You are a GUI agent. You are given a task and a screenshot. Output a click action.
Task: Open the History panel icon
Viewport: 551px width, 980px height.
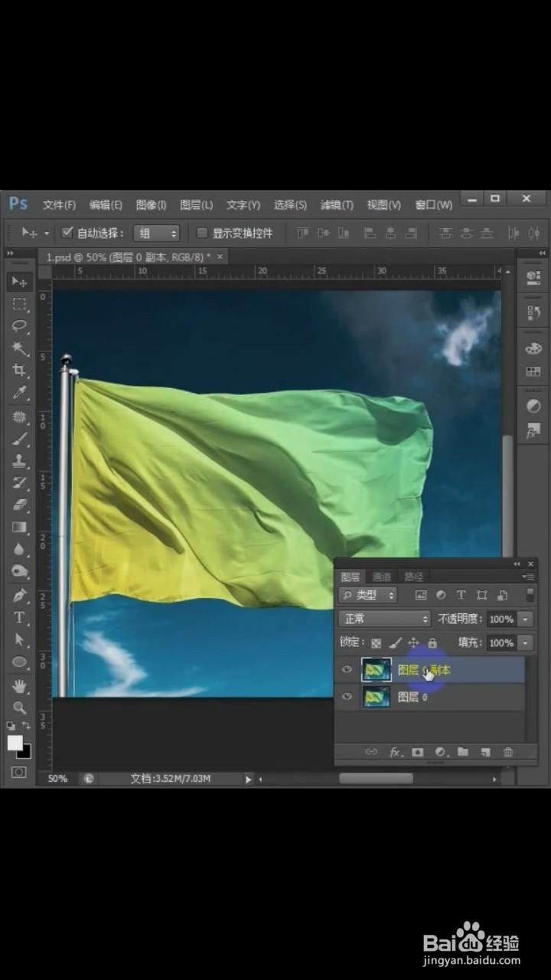click(x=533, y=312)
